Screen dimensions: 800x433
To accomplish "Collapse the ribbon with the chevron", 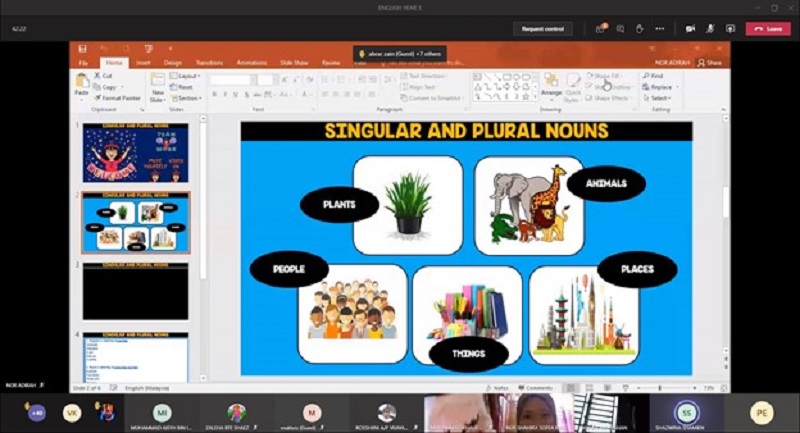I will pos(723,110).
